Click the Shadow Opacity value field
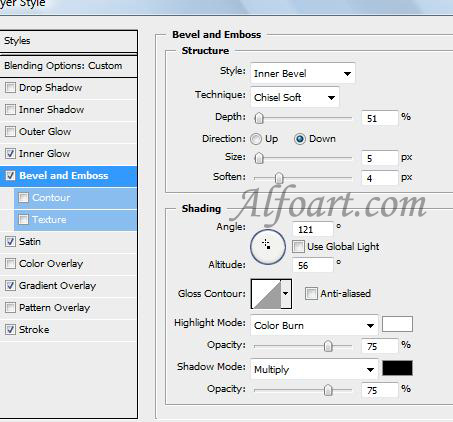Screen dimensions: 453x422 pyautogui.click(x=380, y=390)
